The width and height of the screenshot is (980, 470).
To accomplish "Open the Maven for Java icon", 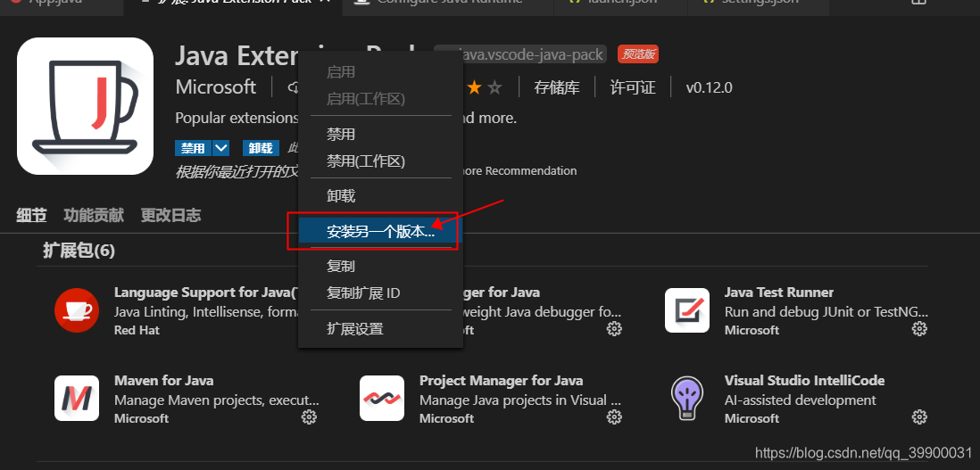I will coord(77,399).
